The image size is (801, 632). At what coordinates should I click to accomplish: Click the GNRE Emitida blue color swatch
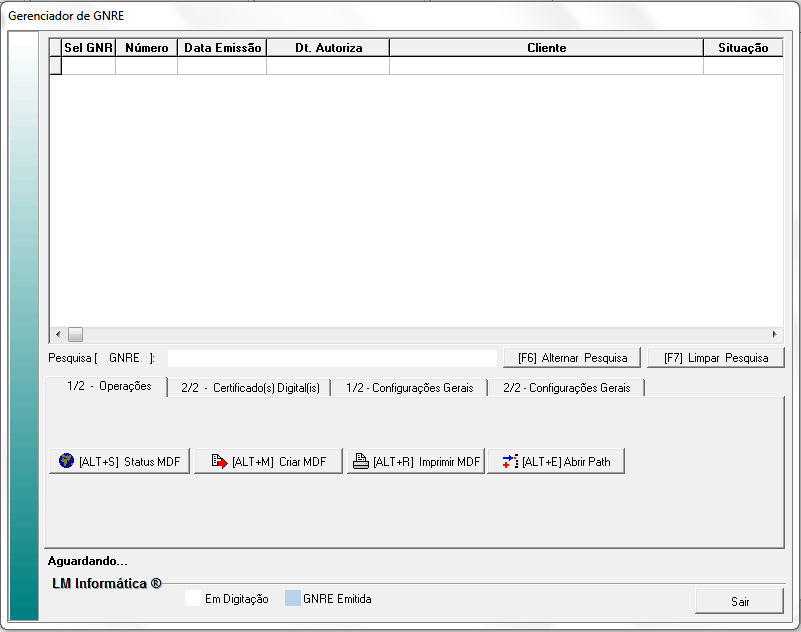coord(292,599)
